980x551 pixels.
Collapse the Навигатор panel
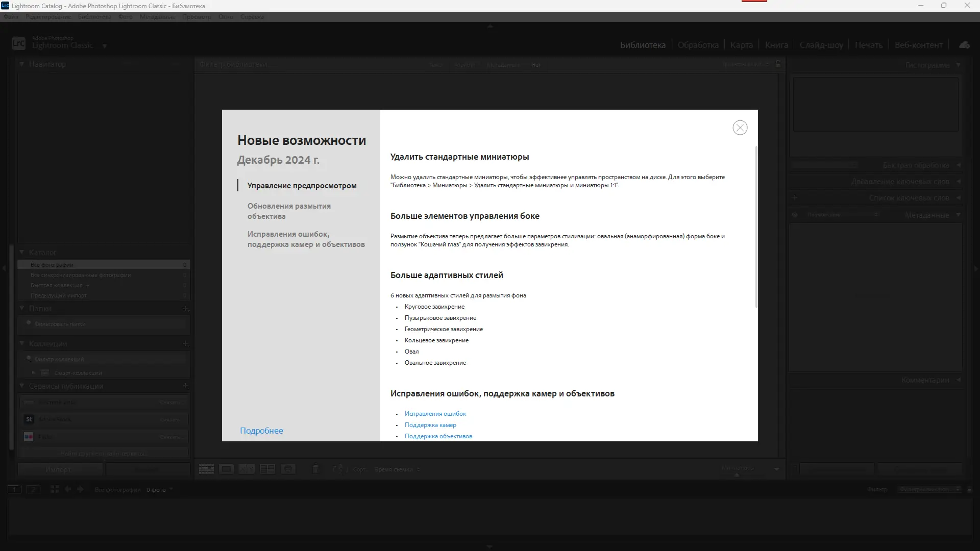[21, 64]
